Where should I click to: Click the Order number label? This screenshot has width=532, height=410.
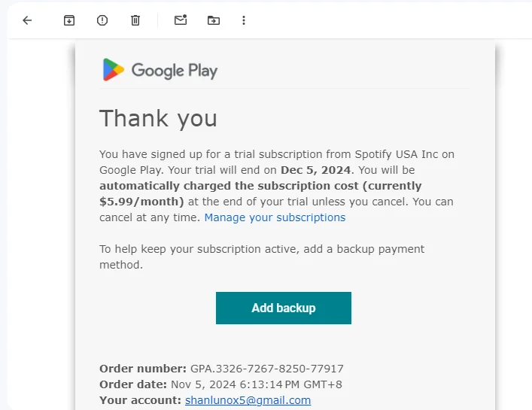click(x=143, y=369)
